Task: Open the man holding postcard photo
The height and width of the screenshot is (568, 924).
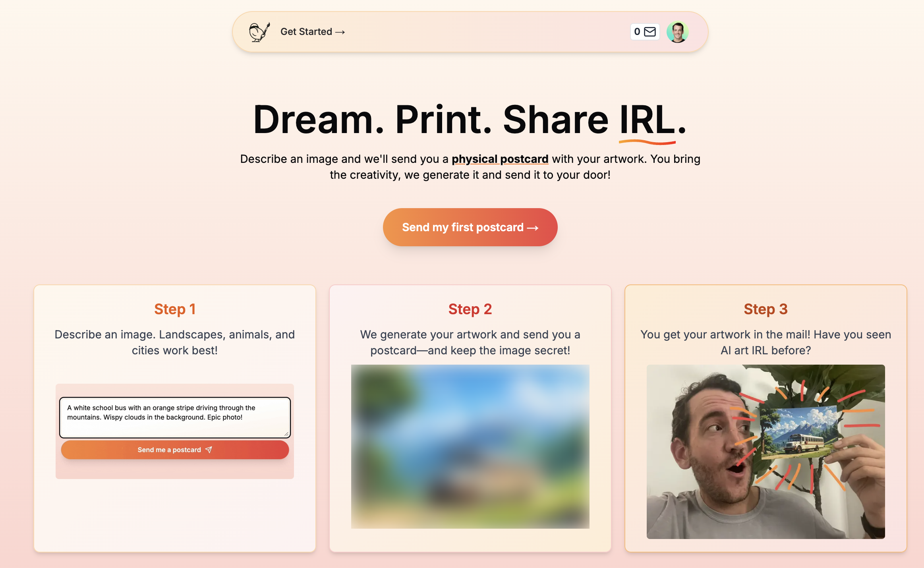Action: pos(766,452)
